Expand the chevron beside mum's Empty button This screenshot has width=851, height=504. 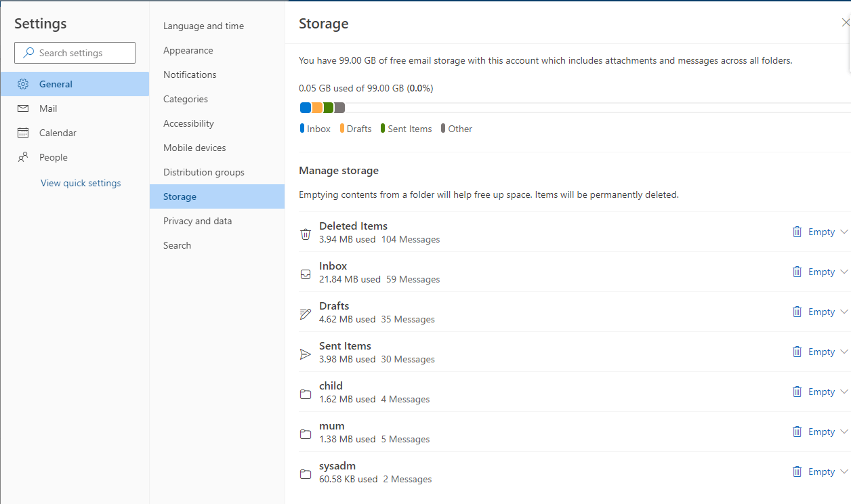click(x=844, y=432)
